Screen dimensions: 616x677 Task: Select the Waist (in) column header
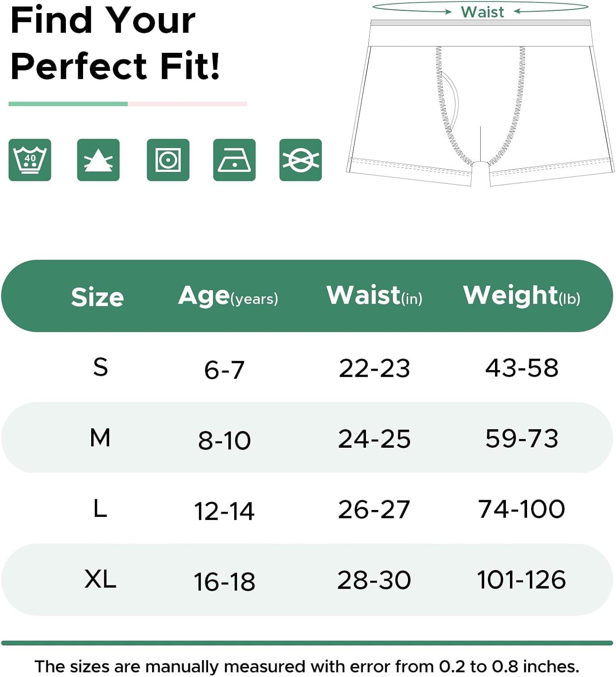click(x=374, y=296)
